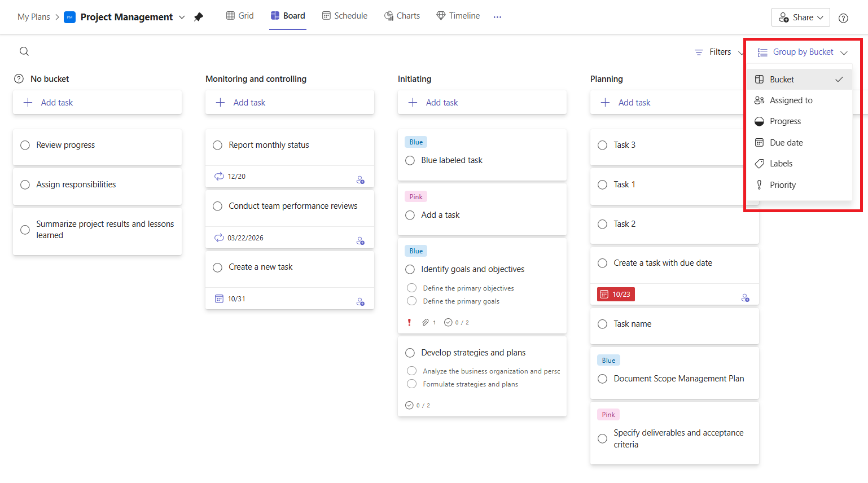Open the Timeline view icon
868x483 pixels.
tap(441, 15)
